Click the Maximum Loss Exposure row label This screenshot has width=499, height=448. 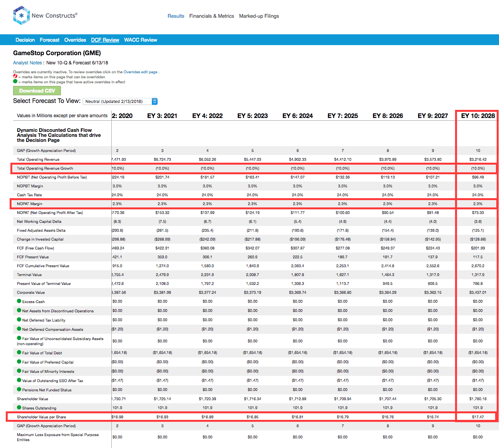click(x=58, y=437)
